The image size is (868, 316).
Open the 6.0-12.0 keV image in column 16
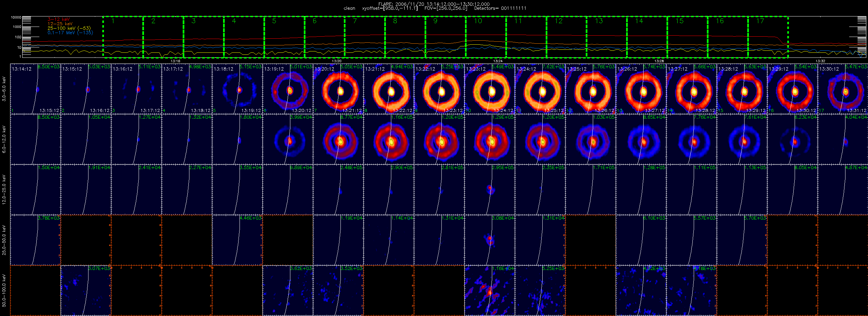coord(793,139)
